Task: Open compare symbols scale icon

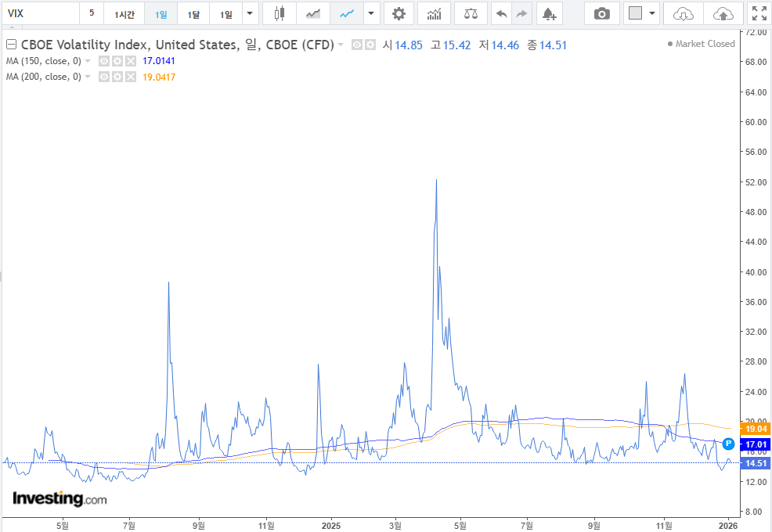Action: pos(471,13)
